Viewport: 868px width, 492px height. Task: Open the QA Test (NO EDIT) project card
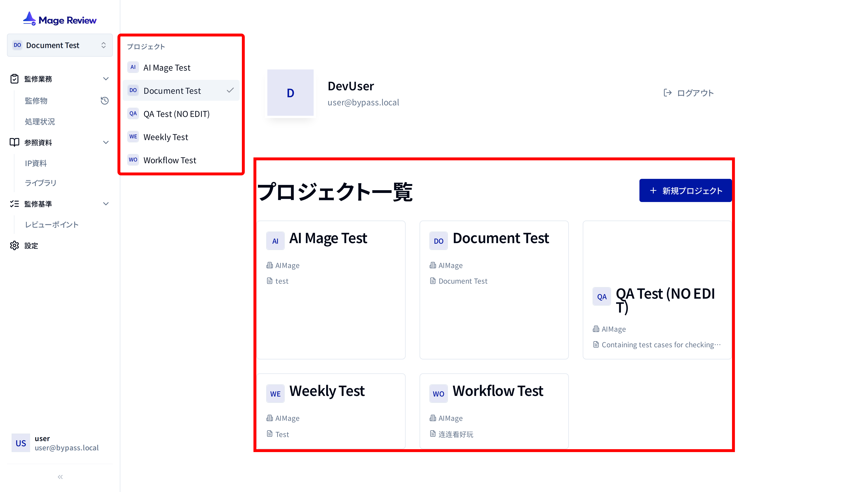[x=657, y=290]
